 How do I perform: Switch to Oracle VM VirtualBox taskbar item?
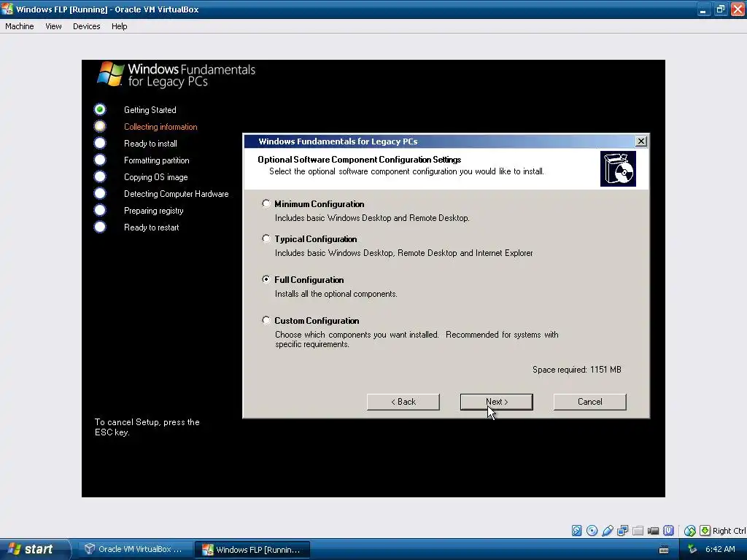pos(134,549)
